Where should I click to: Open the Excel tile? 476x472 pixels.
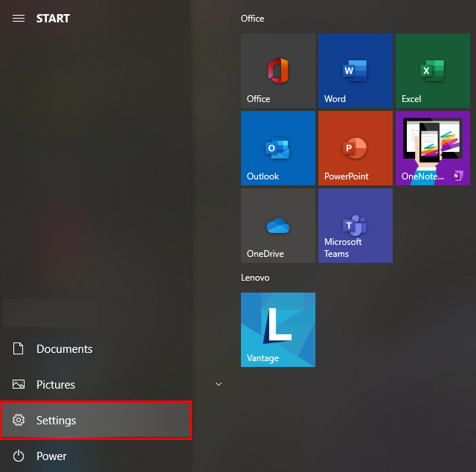tap(433, 71)
